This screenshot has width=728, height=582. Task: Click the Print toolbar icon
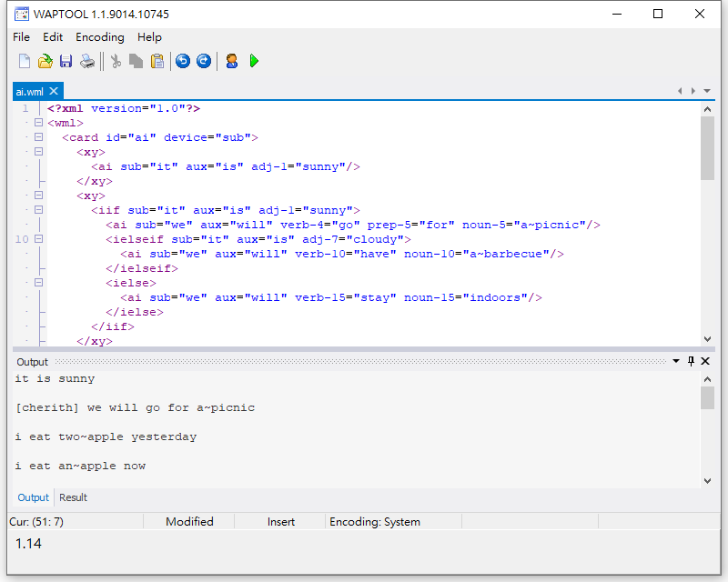pos(86,61)
